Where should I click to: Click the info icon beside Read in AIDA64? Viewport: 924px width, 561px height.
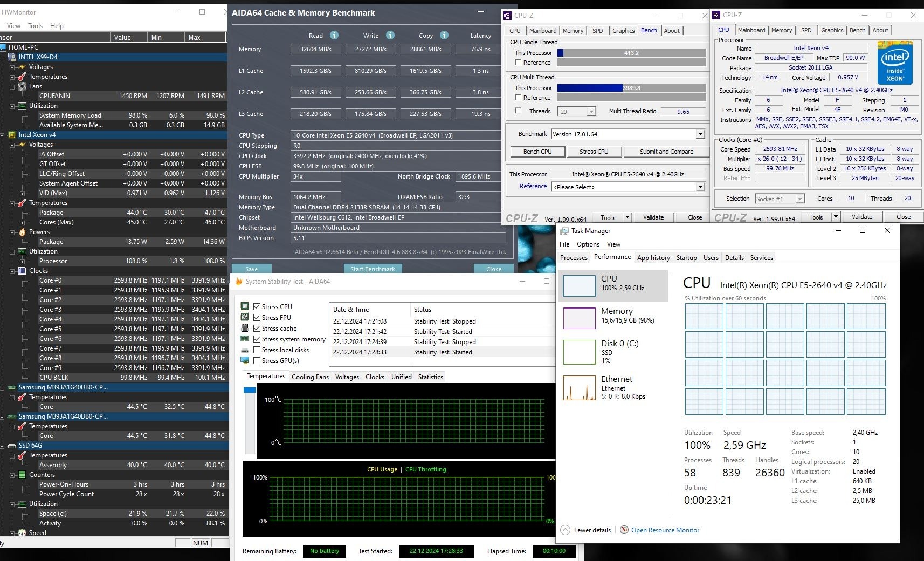(x=334, y=35)
